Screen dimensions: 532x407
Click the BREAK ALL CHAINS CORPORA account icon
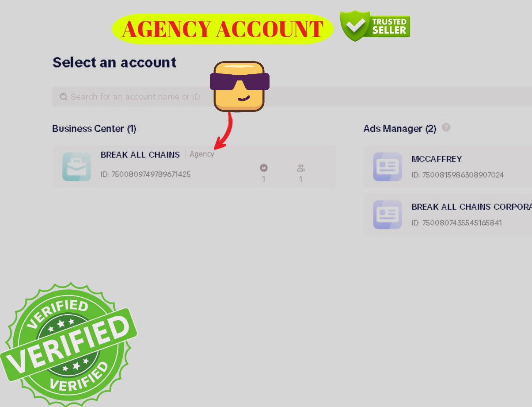coord(388,215)
